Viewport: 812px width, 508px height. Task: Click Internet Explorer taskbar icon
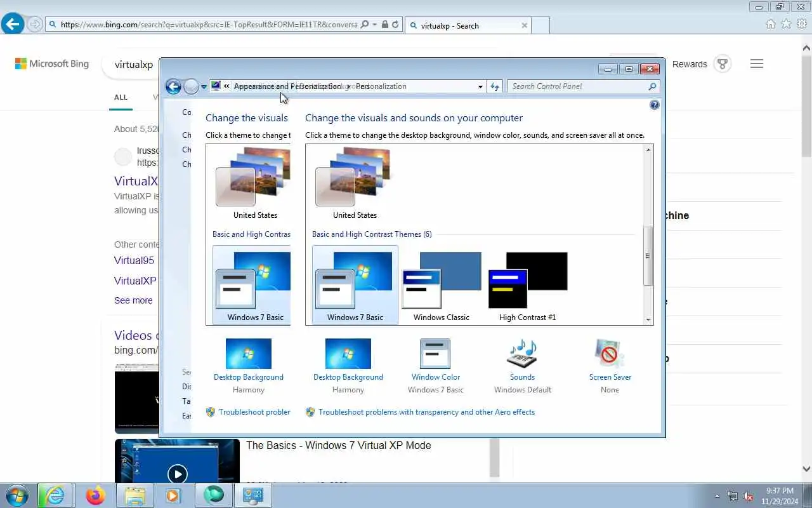tap(54, 495)
